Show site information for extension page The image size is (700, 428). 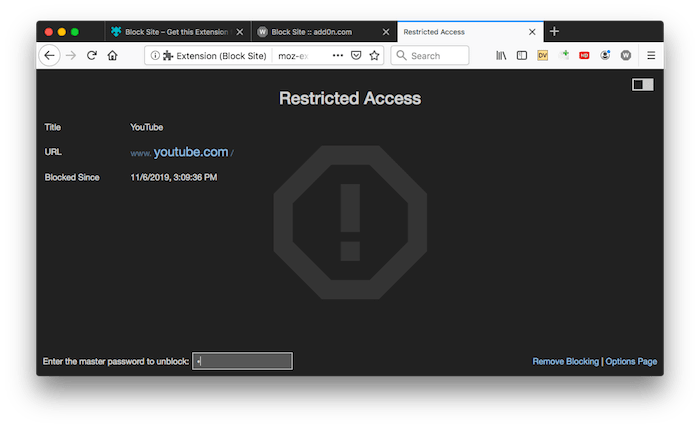tap(155, 56)
